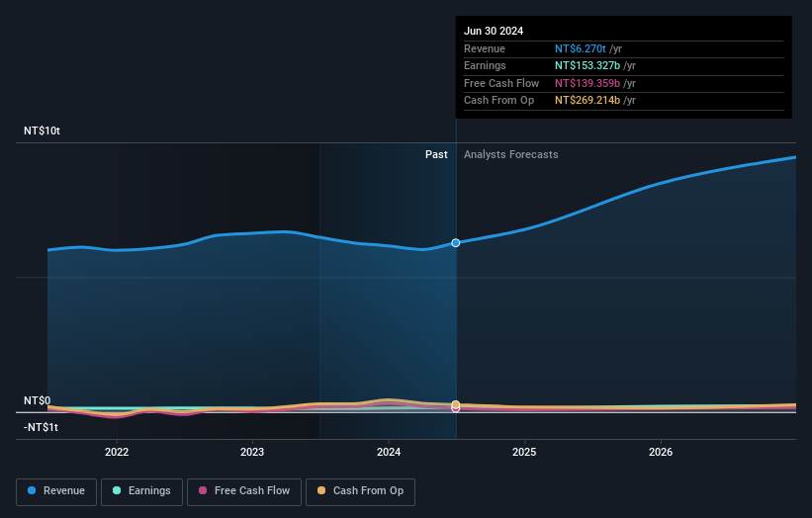Toggle the Revenue legend series
Image resolution: width=812 pixels, height=518 pixels.
[56, 491]
